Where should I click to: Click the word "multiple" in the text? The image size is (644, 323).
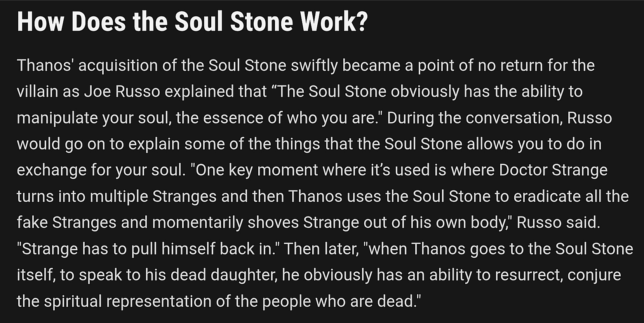pos(118,197)
